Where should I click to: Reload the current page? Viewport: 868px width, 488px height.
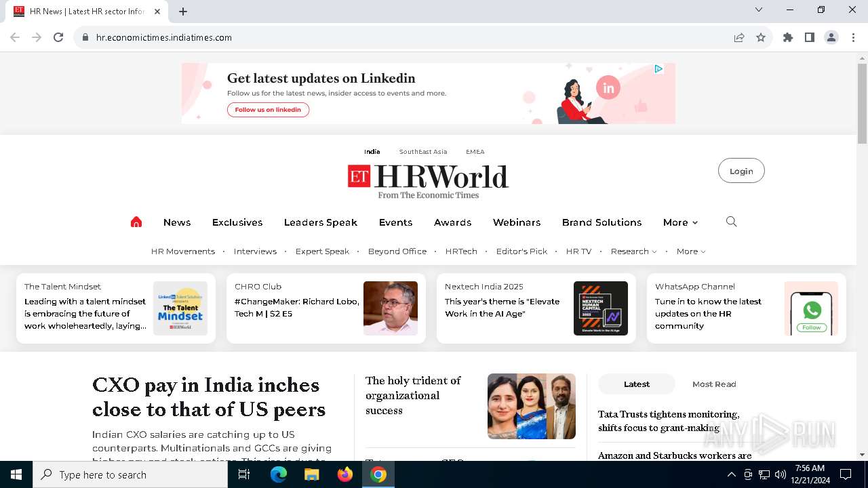coord(58,37)
